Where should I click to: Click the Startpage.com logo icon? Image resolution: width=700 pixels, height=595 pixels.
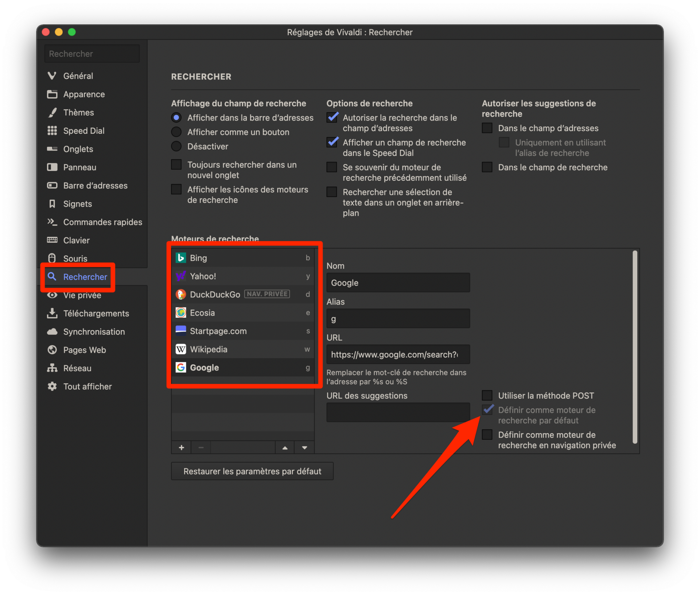181,331
